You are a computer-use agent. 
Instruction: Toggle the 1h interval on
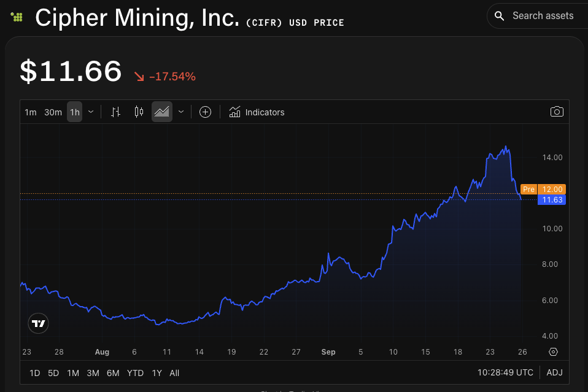pos(74,112)
